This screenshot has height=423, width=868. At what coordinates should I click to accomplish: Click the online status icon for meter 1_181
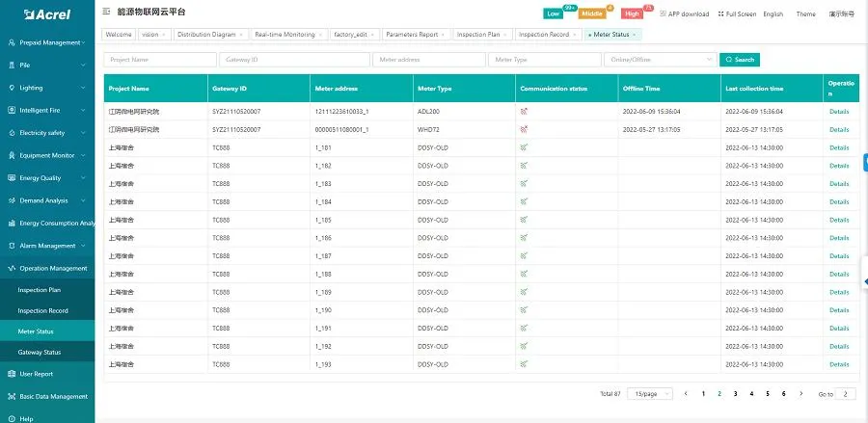pyautogui.click(x=524, y=147)
